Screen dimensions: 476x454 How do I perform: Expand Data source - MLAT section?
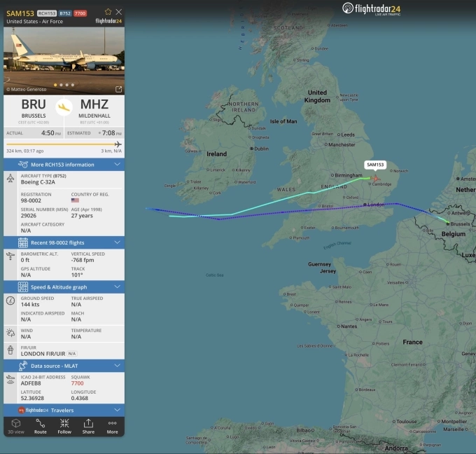point(64,366)
